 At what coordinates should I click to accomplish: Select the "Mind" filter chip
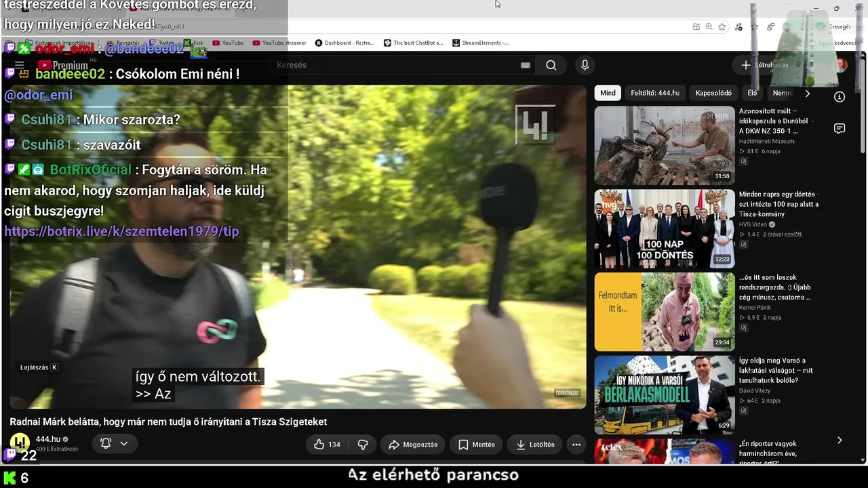608,93
